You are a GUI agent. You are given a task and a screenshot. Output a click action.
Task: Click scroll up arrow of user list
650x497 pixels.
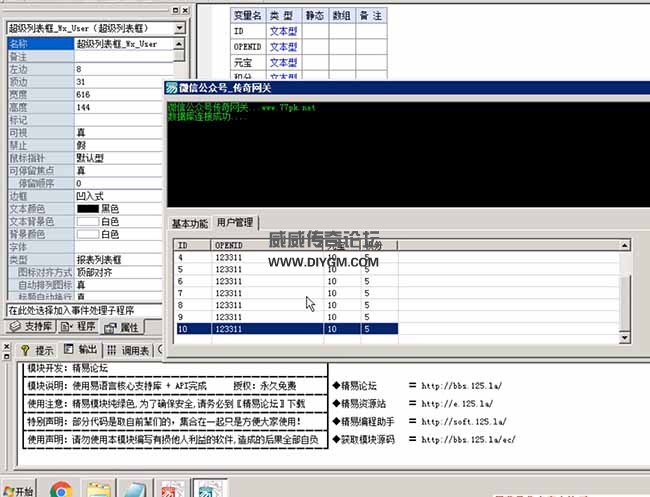pyautogui.click(x=624, y=245)
